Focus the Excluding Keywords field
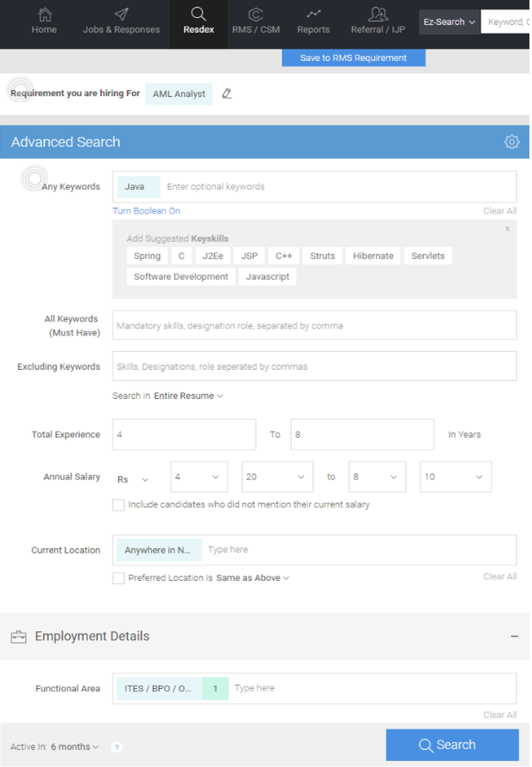 pyautogui.click(x=314, y=365)
